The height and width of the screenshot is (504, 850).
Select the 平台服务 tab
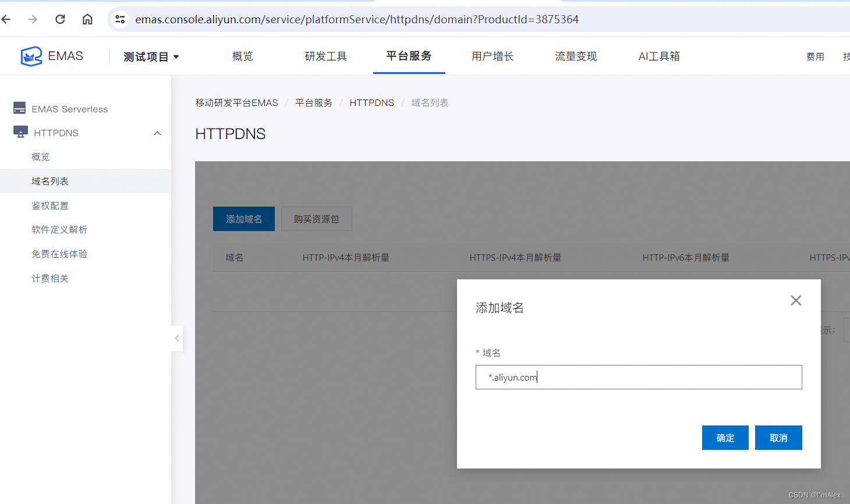coord(409,56)
